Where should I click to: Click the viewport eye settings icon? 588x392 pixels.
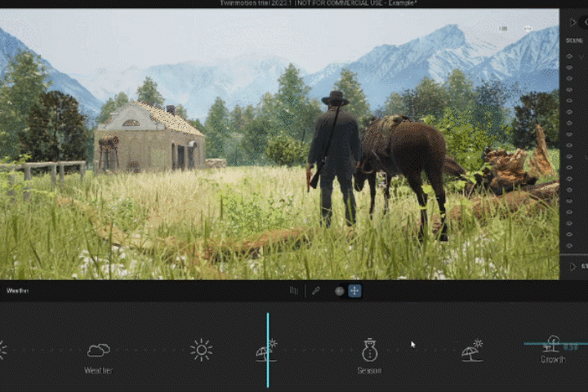click(528, 29)
